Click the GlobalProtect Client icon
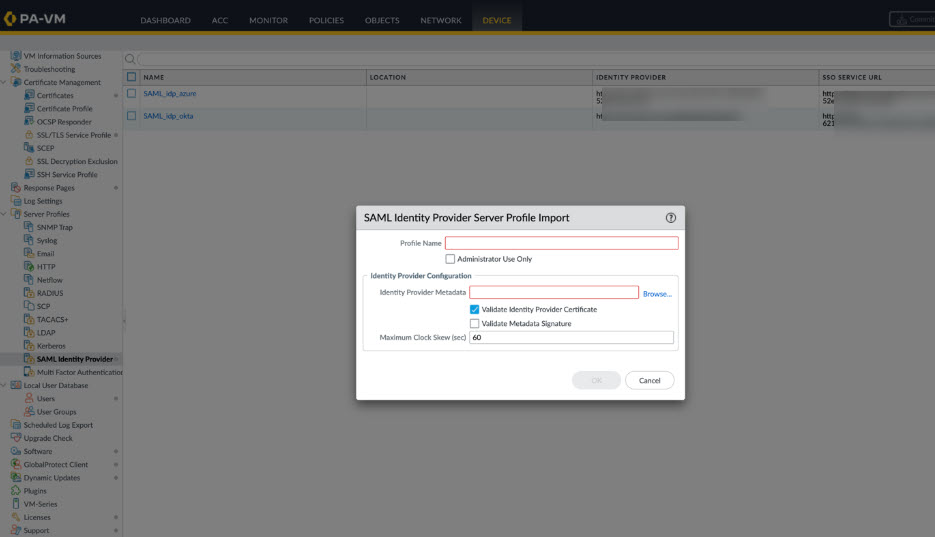Image resolution: width=935 pixels, height=537 pixels. (x=16, y=464)
